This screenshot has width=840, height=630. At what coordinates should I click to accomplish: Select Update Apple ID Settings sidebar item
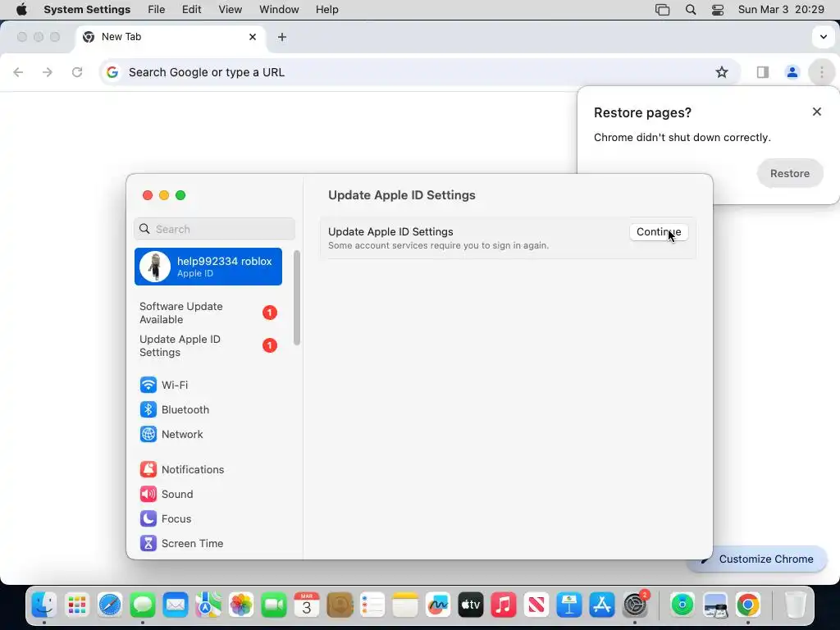point(208,345)
